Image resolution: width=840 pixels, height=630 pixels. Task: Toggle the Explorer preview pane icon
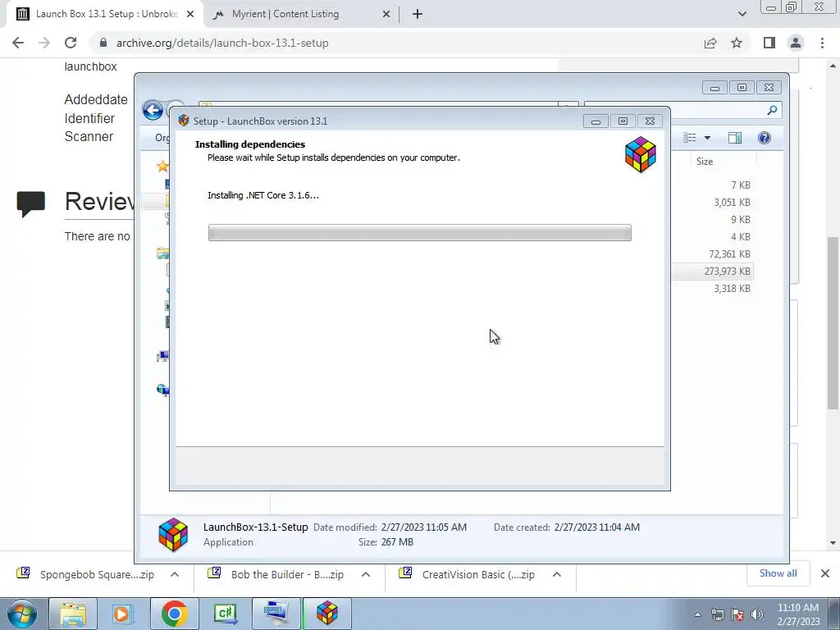pos(735,138)
